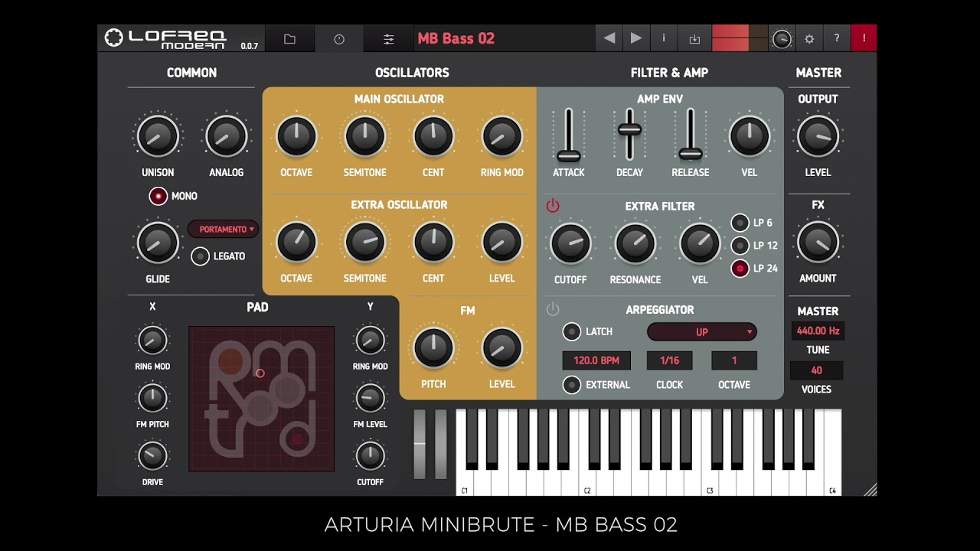Click the X axis RING MOD knob

152,341
